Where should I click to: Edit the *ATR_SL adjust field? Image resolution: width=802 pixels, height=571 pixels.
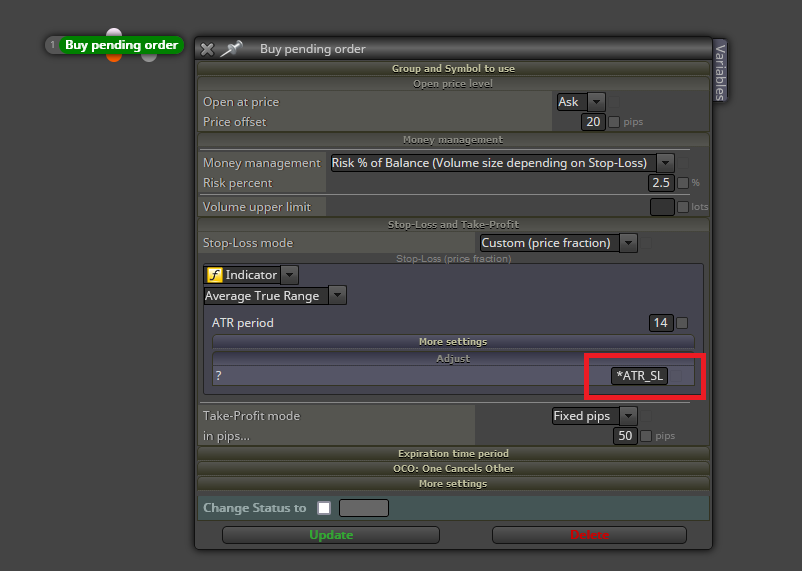(639, 376)
